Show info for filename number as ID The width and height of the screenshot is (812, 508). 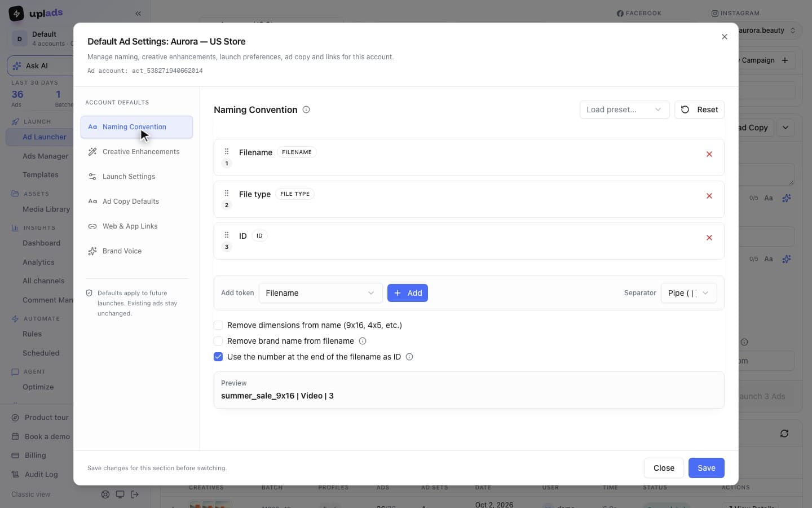[x=409, y=357]
